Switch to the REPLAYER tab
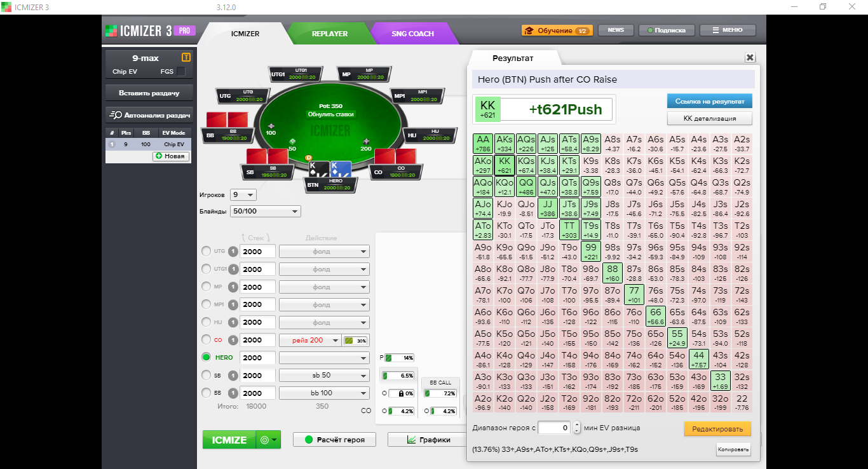Screen dimensions: 868x469 point(329,34)
